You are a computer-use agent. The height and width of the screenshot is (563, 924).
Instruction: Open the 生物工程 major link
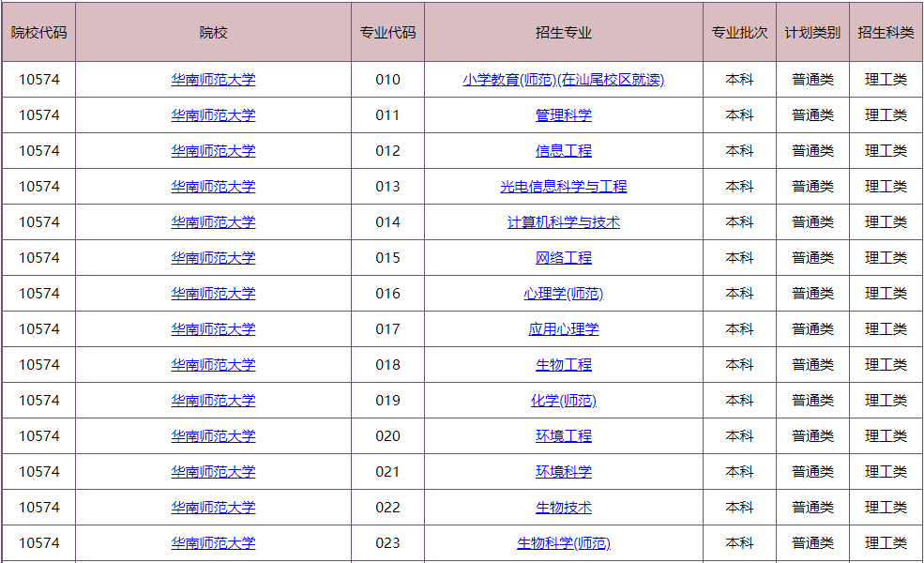(x=564, y=365)
